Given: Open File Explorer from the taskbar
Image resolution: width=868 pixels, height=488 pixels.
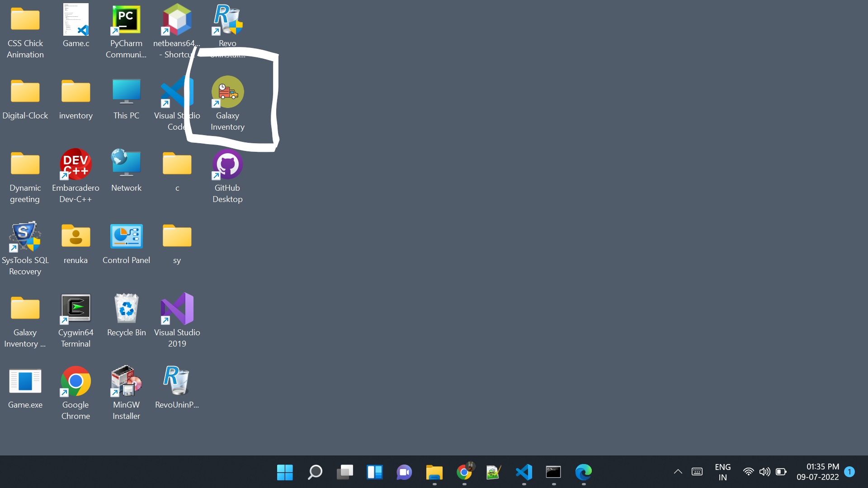Looking at the screenshot, I should (434, 472).
